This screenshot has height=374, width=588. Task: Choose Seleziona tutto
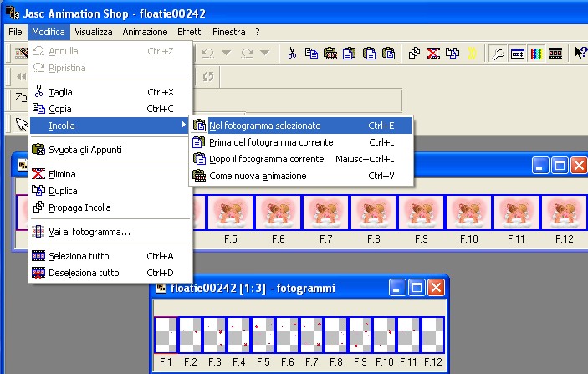pyautogui.click(x=110, y=256)
